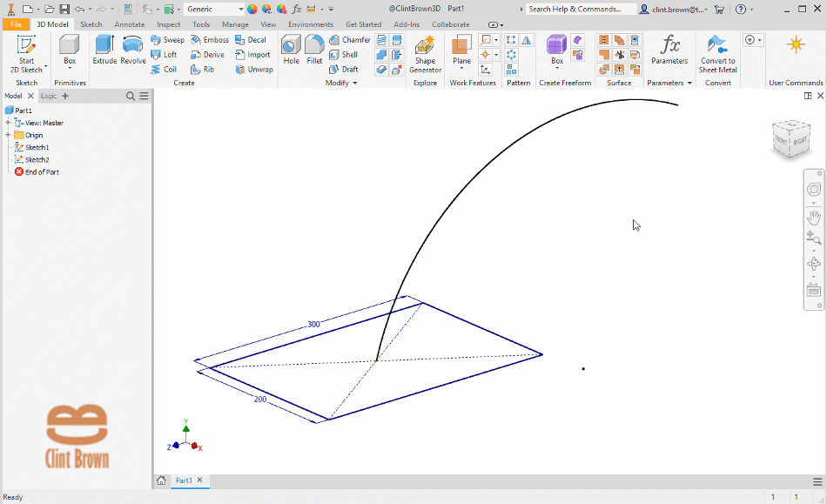The height and width of the screenshot is (504, 827).
Task: Switch to the Annotate ribbon tab
Action: pyautogui.click(x=129, y=24)
